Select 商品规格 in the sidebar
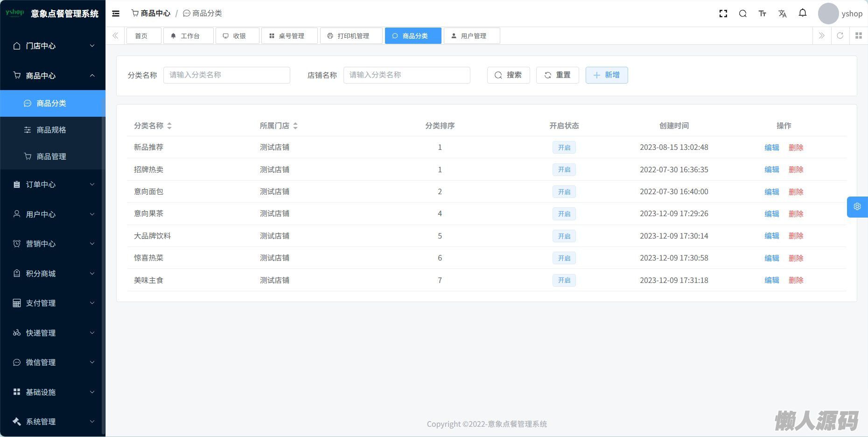The width and height of the screenshot is (868, 437). click(51, 130)
